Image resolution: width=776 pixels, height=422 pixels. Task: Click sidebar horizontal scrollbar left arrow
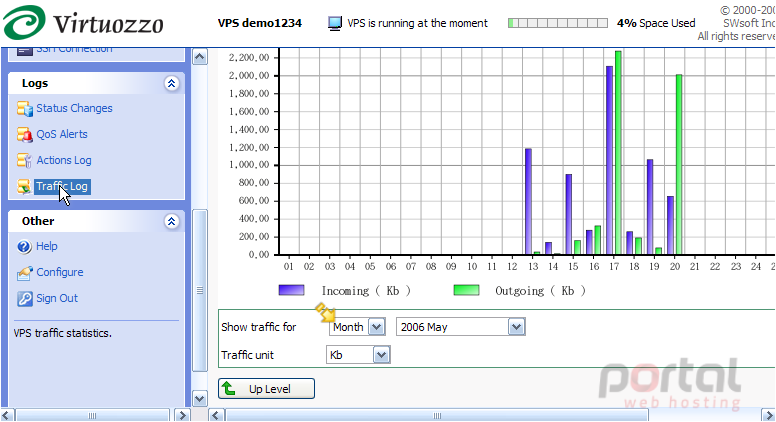[x=7, y=415]
